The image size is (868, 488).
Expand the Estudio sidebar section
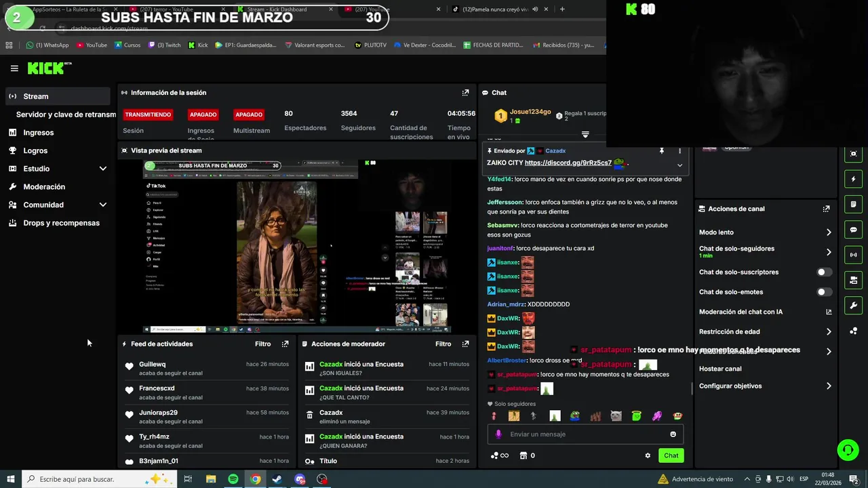[x=103, y=169]
